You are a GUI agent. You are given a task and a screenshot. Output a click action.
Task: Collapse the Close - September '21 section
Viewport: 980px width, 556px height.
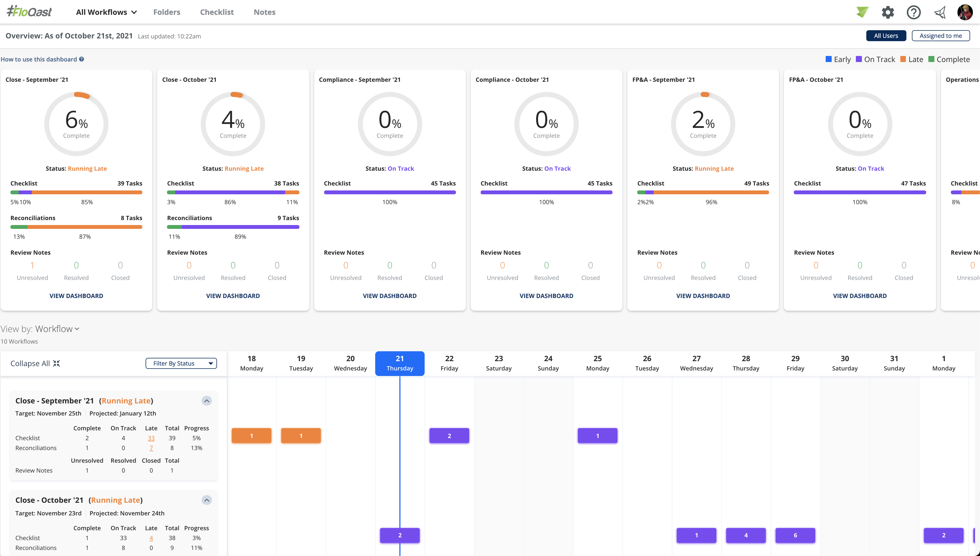[207, 401]
